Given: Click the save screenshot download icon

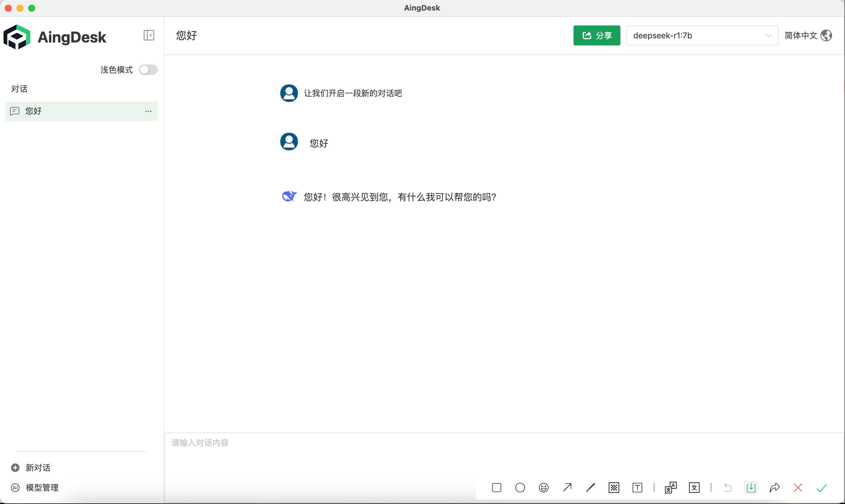Looking at the screenshot, I should 751,488.
